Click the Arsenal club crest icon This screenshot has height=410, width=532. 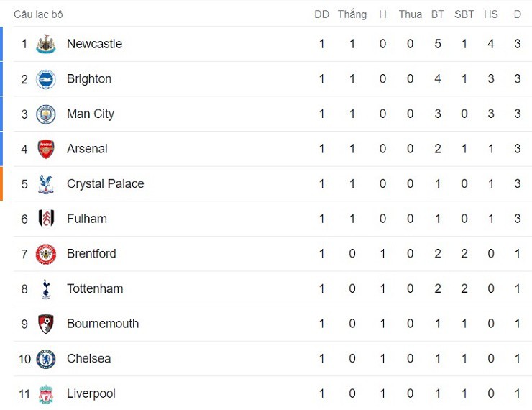[46, 149]
